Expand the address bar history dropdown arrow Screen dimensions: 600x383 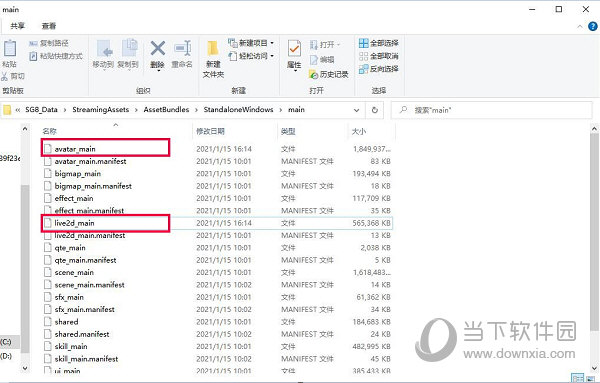coord(356,110)
